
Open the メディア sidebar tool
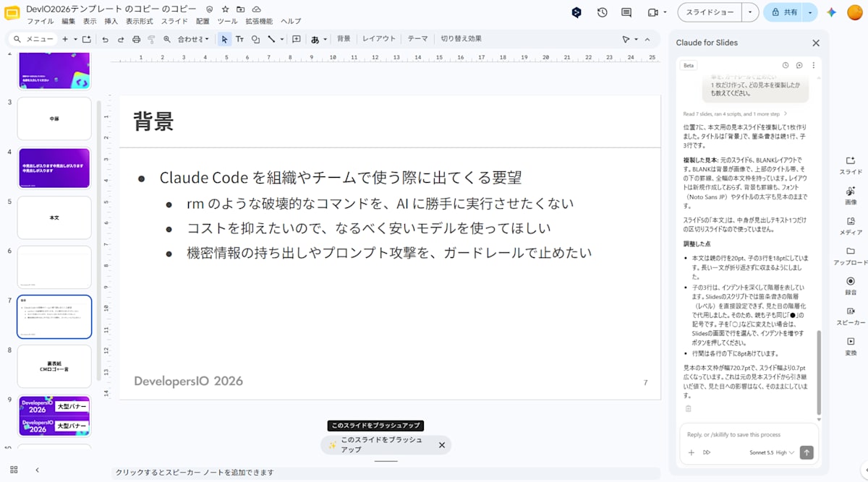pos(850,226)
